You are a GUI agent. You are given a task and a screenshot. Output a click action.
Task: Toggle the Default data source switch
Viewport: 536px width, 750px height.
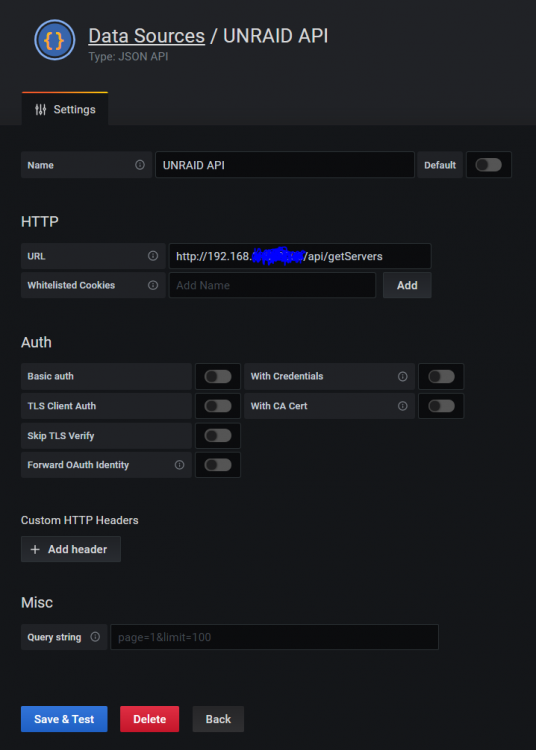pos(489,165)
